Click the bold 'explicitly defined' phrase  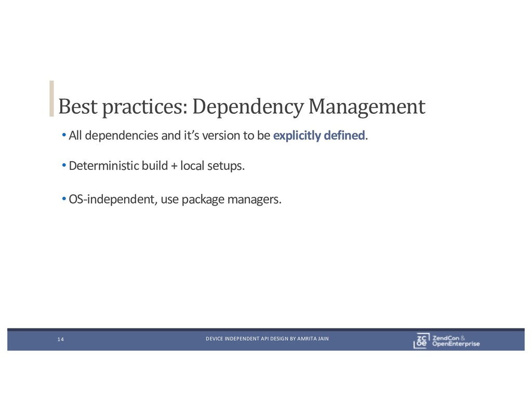click(x=319, y=136)
